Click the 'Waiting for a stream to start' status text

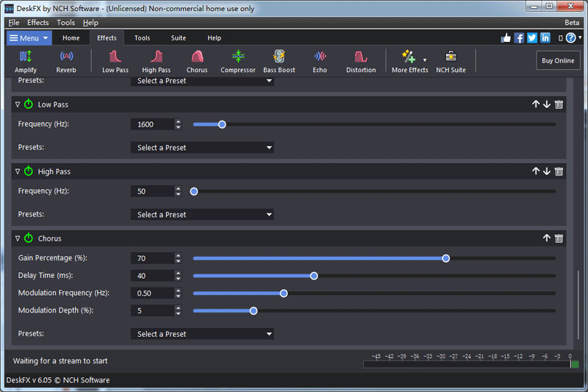click(x=60, y=361)
